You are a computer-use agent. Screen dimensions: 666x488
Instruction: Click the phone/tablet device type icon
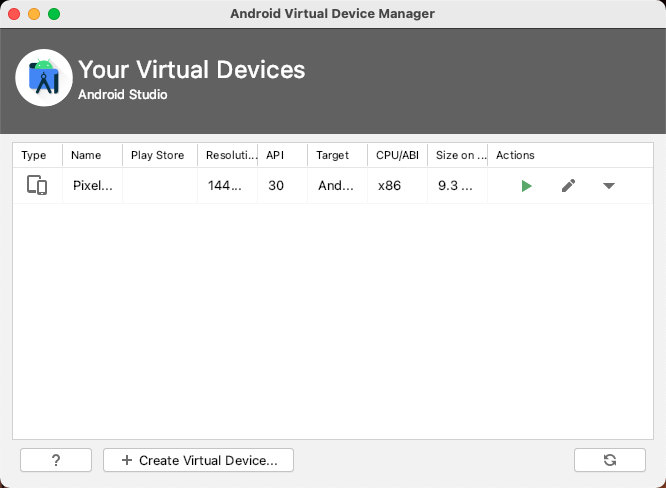pyautogui.click(x=37, y=185)
